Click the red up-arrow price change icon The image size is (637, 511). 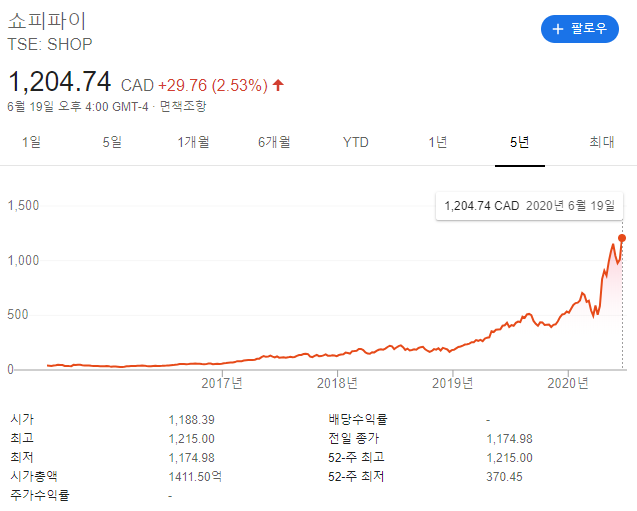pos(278,85)
